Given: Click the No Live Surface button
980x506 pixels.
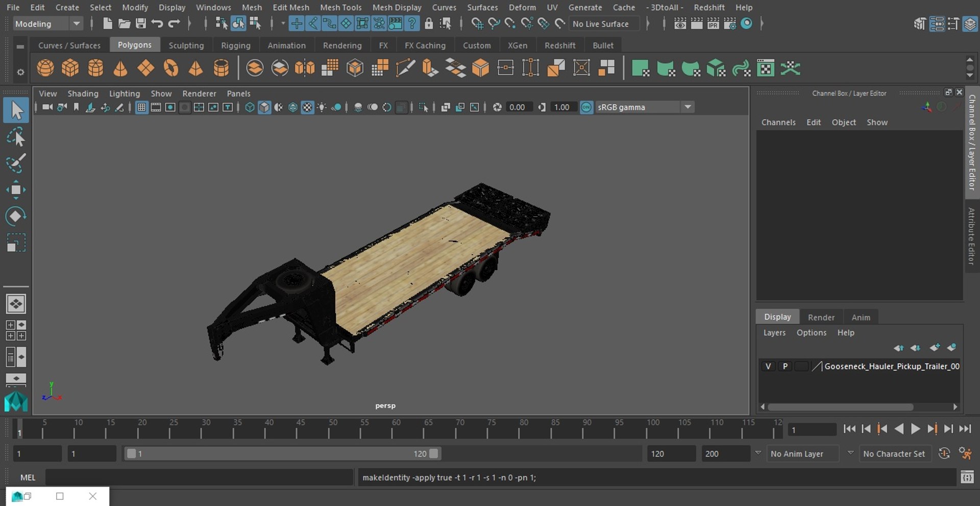Looking at the screenshot, I should click(604, 23).
